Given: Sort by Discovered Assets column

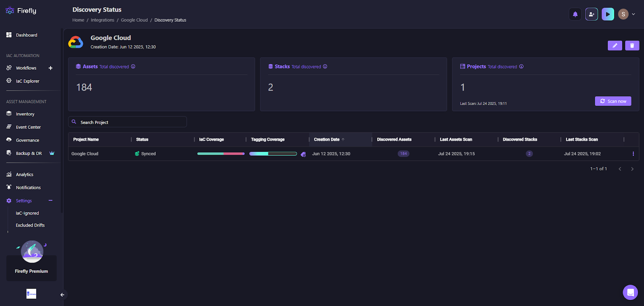Looking at the screenshot, I should 394,139.
